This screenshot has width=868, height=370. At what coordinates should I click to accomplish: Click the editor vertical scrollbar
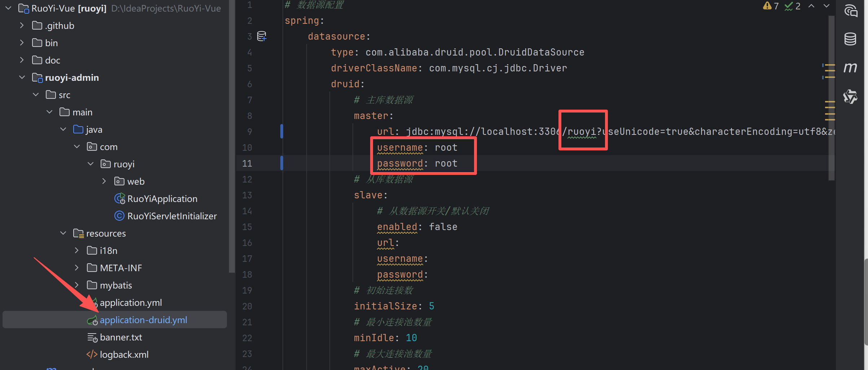coord(832,97)
